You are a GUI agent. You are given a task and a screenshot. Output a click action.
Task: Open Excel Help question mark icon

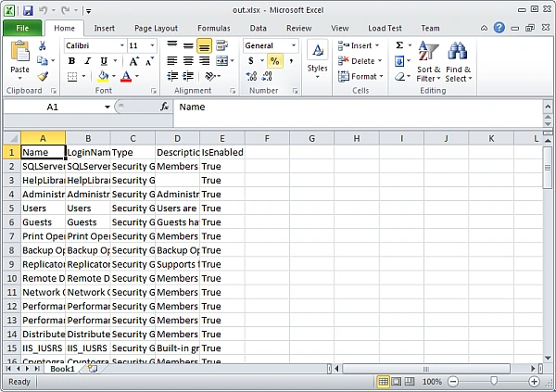[x=499, y=28]
